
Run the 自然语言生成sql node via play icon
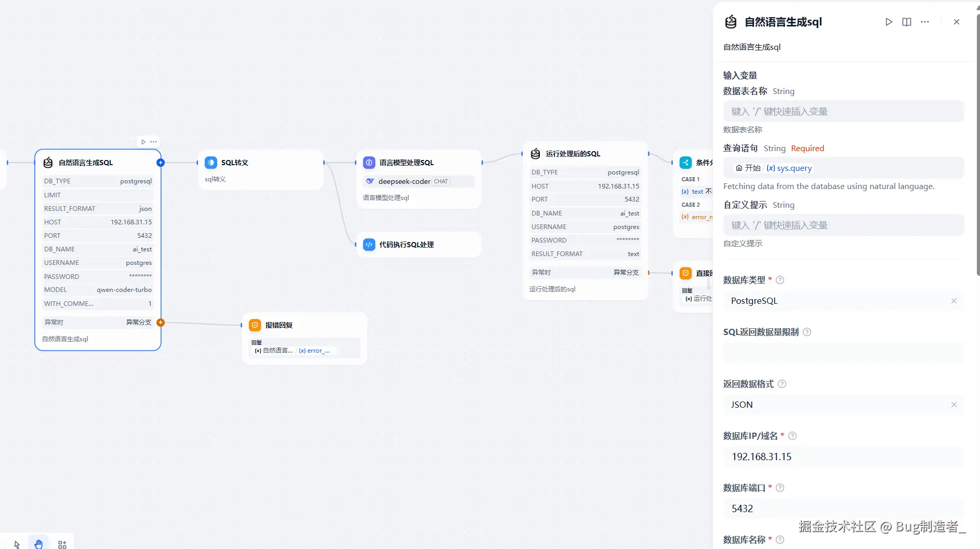pyautogui.click(x=889, y=22)
